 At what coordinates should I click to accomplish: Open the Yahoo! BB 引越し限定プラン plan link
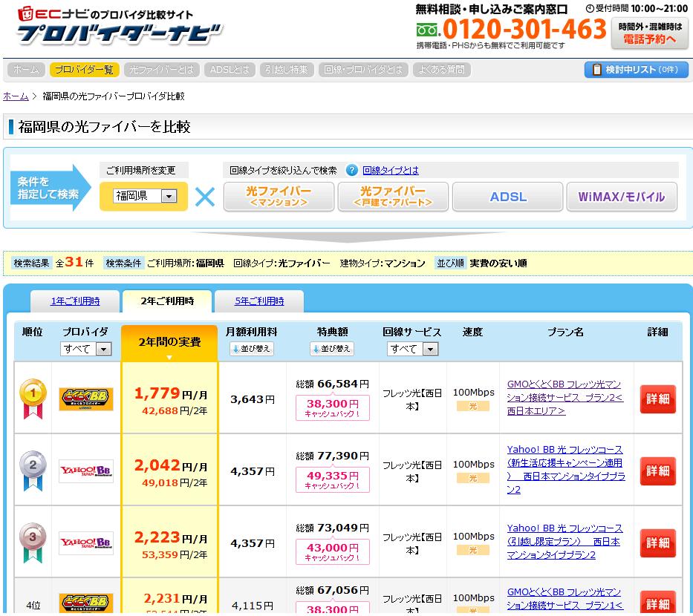coord(565,541)
